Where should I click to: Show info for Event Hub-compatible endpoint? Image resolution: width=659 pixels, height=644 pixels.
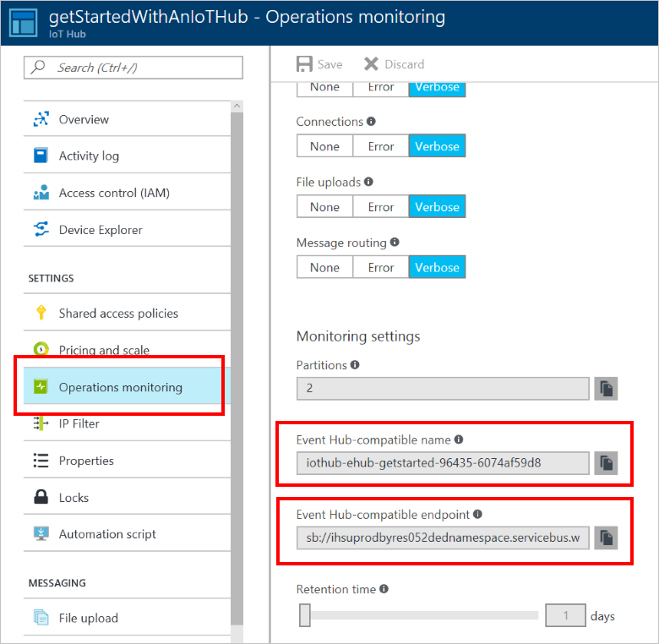pyautogui.click(x=478, y=514)
